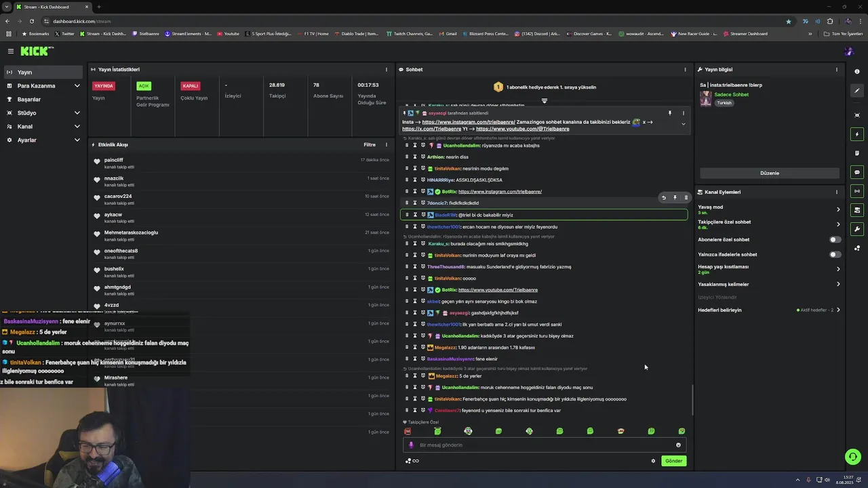Open three-dot menu on pinned message
The width and height of the screenshot is (868, 488).
tap(683, 113)
